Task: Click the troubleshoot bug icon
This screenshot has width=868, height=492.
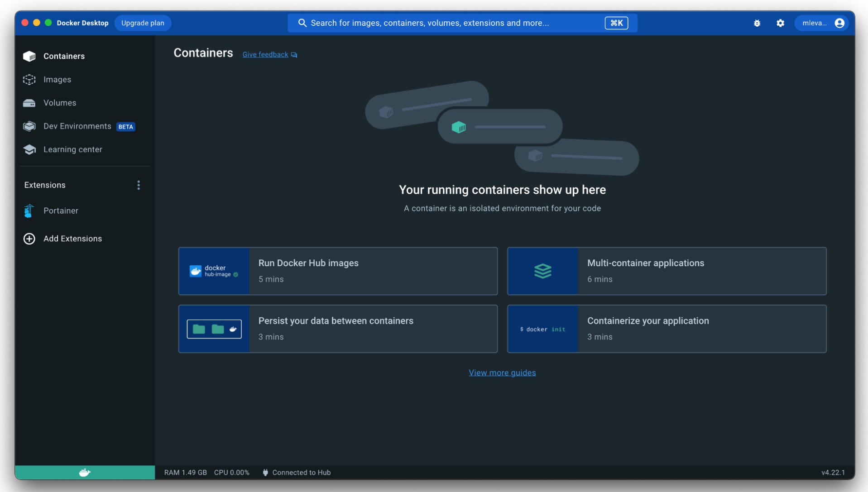Action: (x=757, y=23)
